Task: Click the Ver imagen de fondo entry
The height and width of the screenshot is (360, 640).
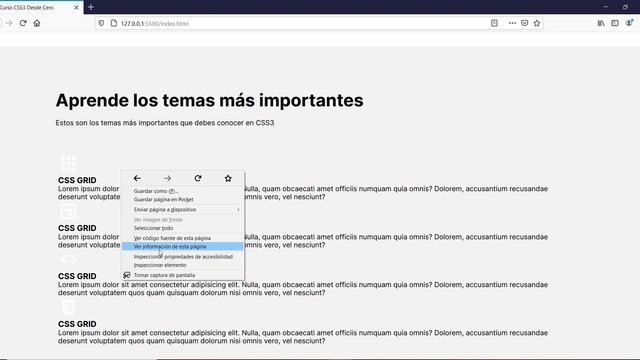Action: [x=183, y=220]
